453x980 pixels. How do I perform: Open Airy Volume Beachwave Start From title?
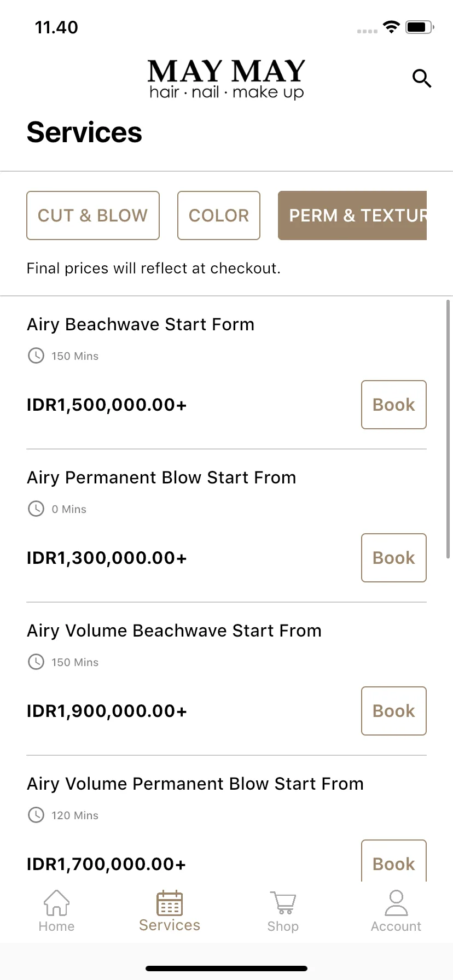click(x=175, y=631)
